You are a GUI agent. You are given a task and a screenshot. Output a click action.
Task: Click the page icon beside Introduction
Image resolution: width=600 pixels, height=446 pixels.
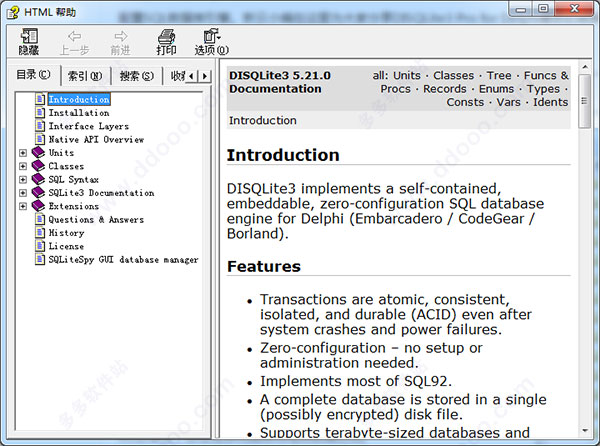[x=40, y=99]
